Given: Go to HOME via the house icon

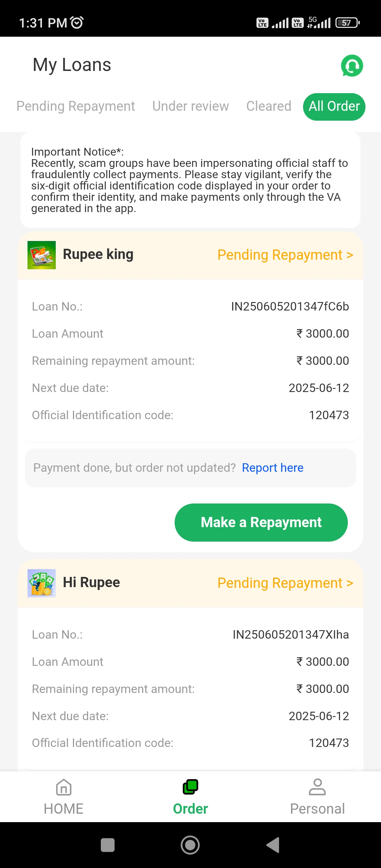Looking at the screenshot, I should point(64,788).
